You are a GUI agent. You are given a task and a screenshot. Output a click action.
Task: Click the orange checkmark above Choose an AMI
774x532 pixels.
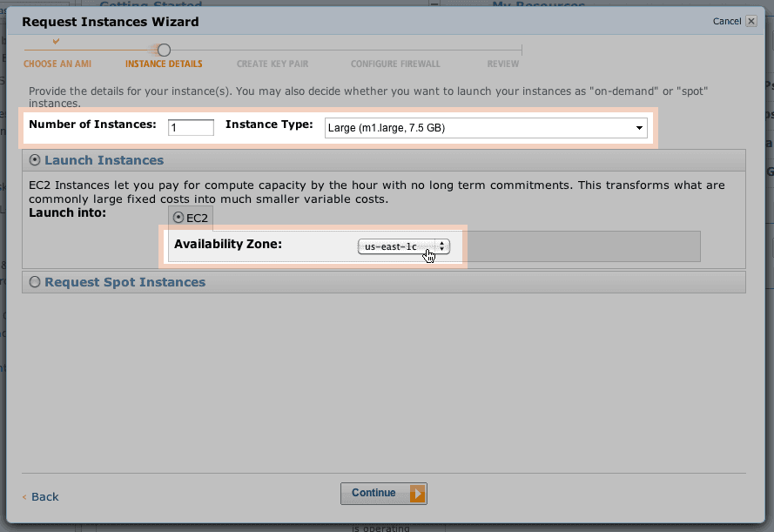(57, 40)
